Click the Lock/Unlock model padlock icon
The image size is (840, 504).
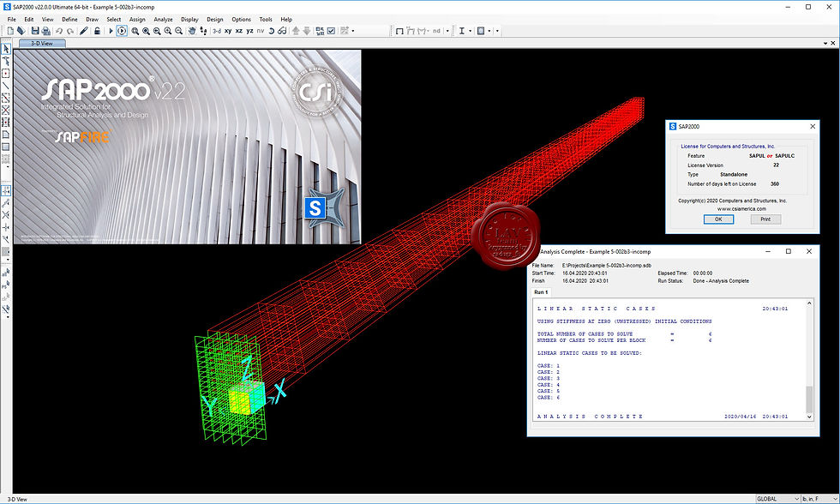pyautogui.click(x=97, y=31)
